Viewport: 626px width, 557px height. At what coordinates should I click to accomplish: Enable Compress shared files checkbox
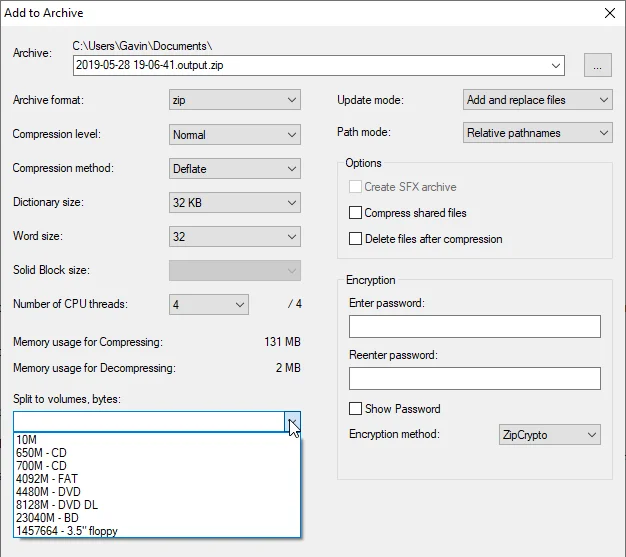[355, 213]
